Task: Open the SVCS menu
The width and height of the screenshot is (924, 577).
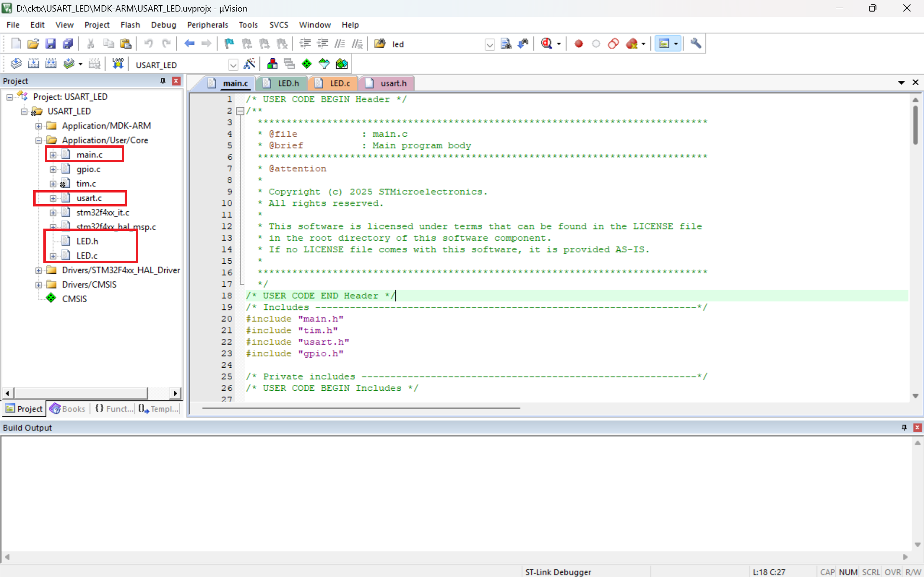Action: tap(279, 25)
